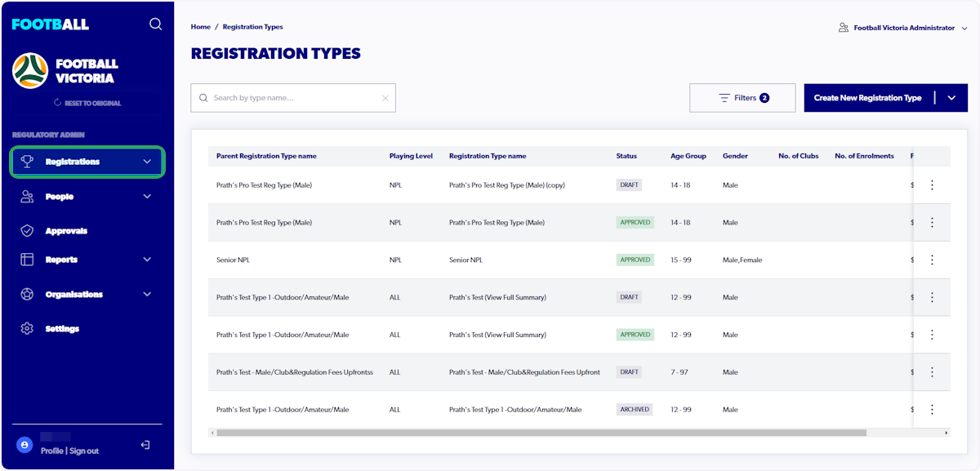Clear the search field with X icon
Screen dimensions: 980x471
(385, 98)
